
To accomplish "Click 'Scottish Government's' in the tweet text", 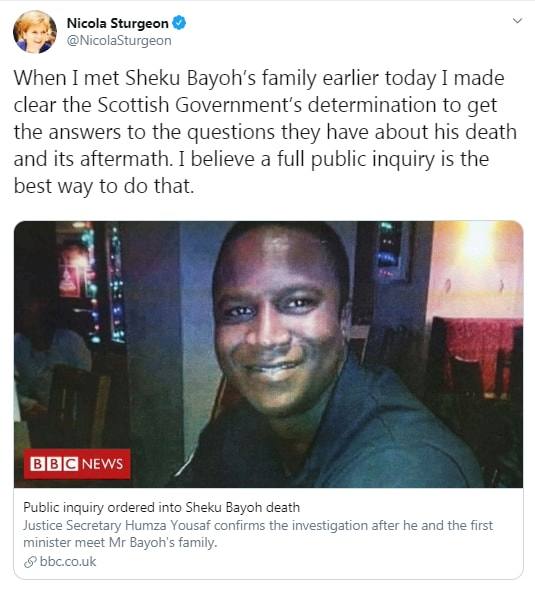I will [x=200, y=105].
